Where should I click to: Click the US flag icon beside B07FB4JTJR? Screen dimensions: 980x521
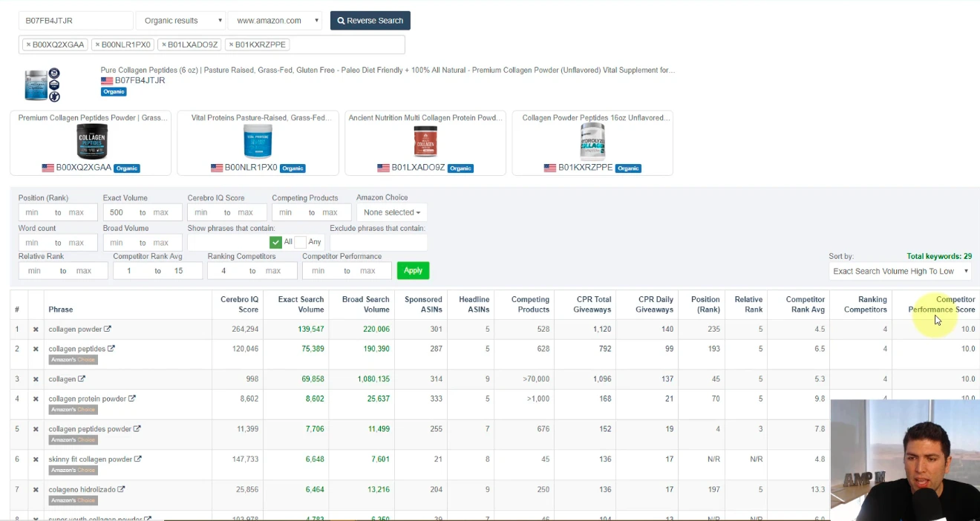point(105,80)
